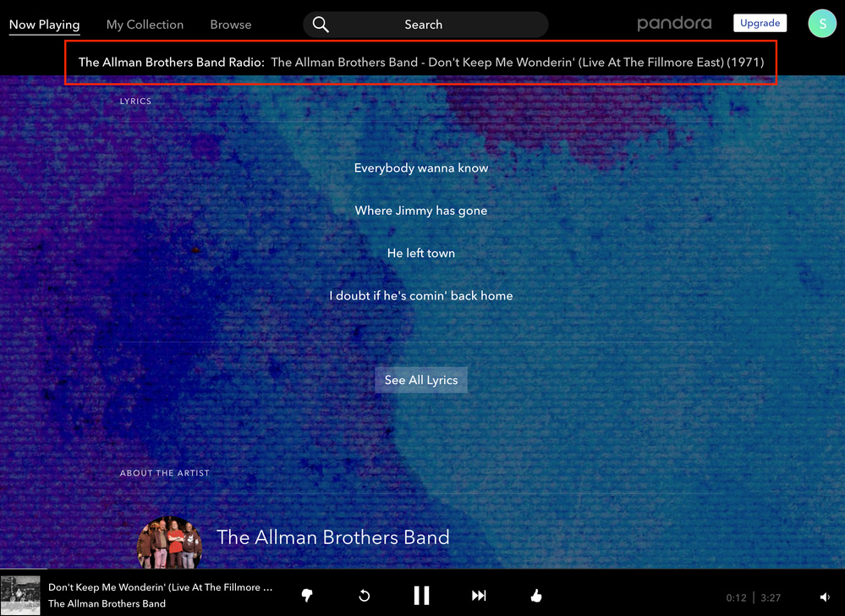Click inside the Search field

coord(423,25)
